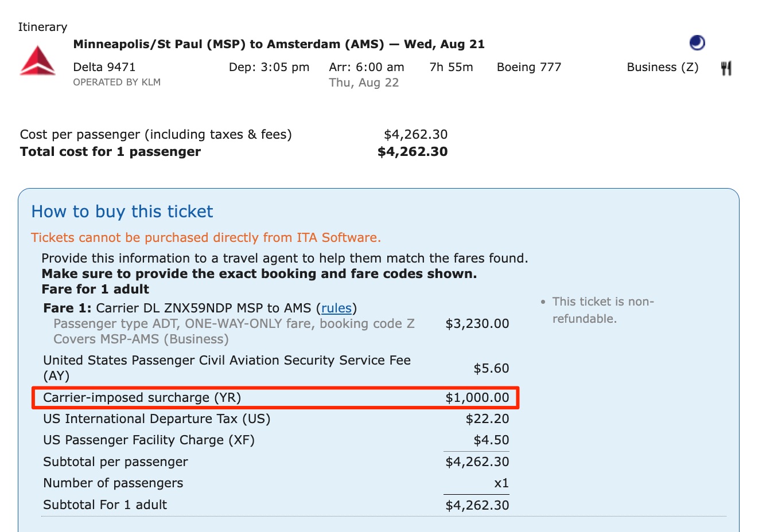The width and height of the screenshot is (778, 532).
Task: Click the 7h 55m duration text
Action: [451, 67]
